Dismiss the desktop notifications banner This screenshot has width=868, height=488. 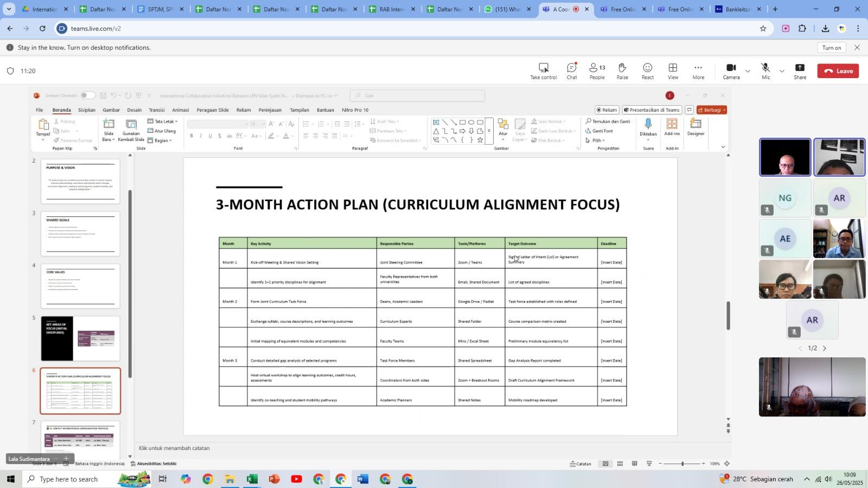click(x=857, y=48)
